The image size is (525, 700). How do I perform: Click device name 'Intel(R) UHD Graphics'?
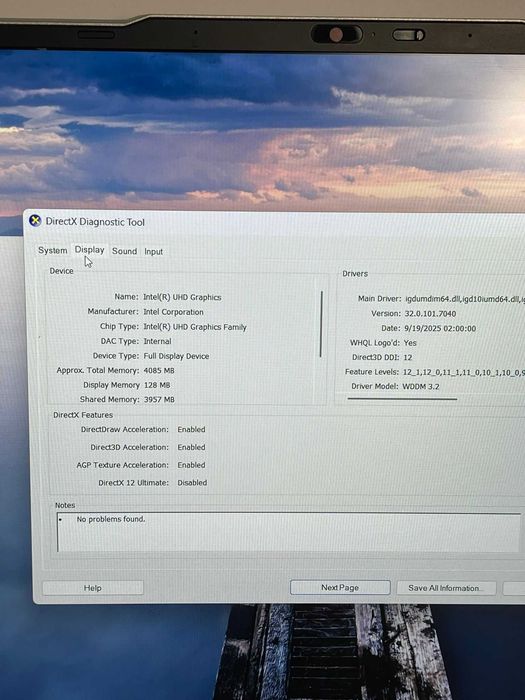(x=182, y=297)
